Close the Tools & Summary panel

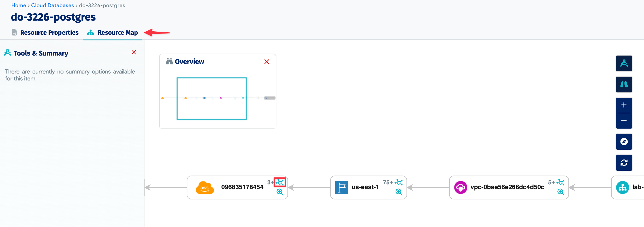(x=134, y=52)
